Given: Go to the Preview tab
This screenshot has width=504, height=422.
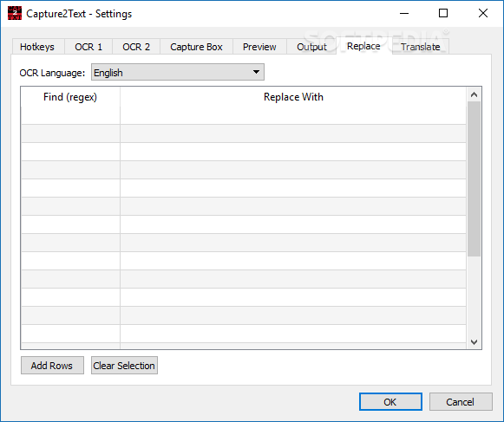Looking at the screenshot, I should tap(259, 47).
